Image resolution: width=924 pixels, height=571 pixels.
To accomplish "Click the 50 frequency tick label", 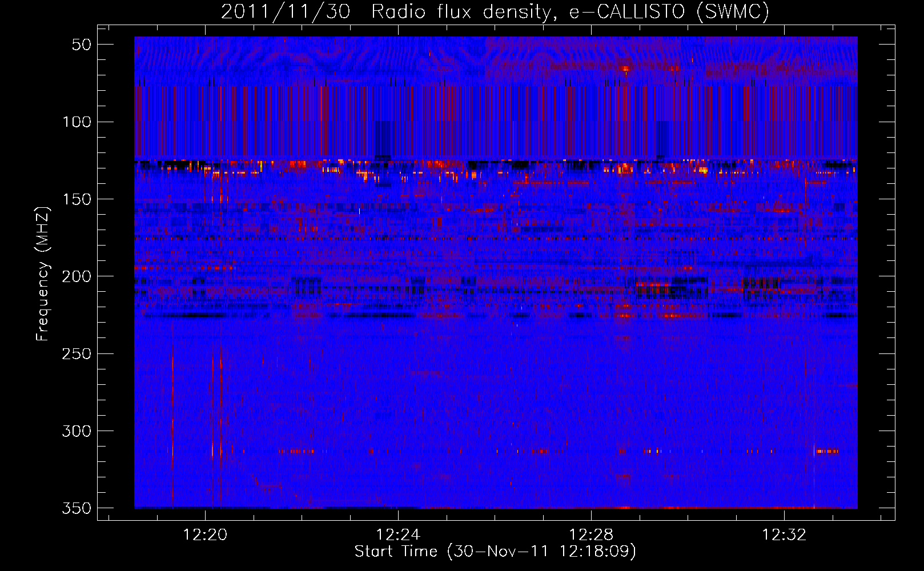I will tap(82, 45).
